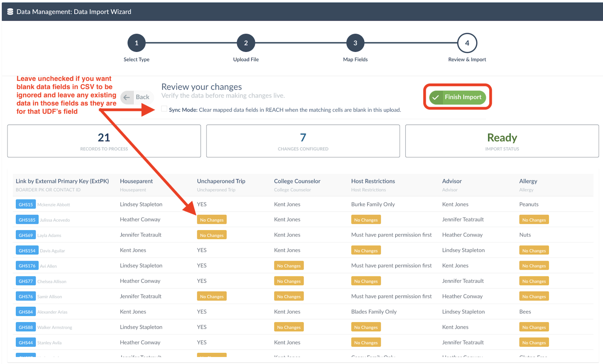Click Heather Conway houseparent for Julissa Acevedo
The height and width of the screenshot is (364, 603).
[140, 219]
